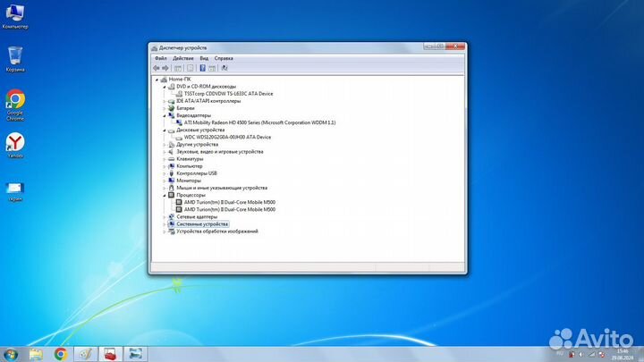
Task: Open Explorer folder in taskbar
Action: (36, 354)
